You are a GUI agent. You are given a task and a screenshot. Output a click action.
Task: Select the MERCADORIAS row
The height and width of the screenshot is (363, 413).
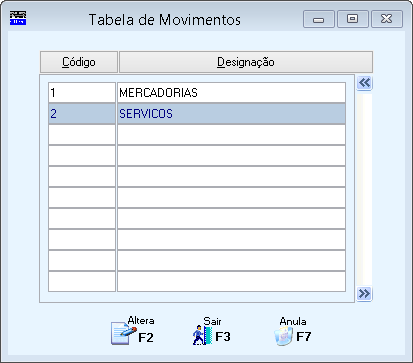pos(197,93)
